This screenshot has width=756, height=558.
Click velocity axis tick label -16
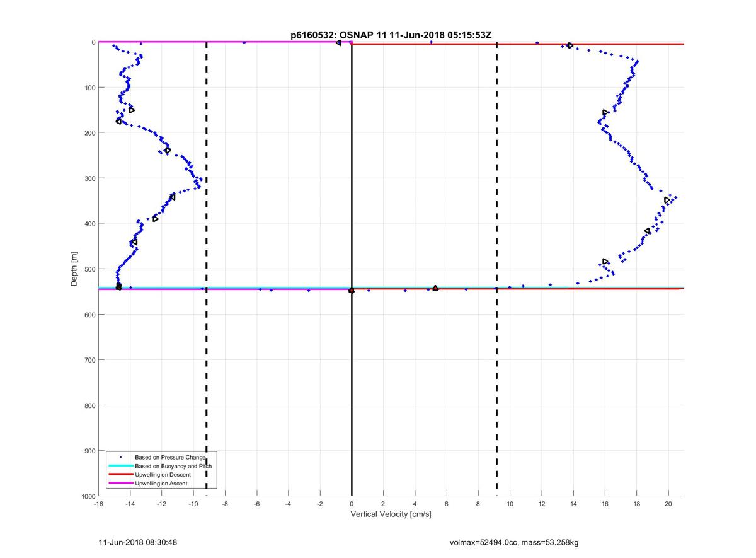click(98, 504)
